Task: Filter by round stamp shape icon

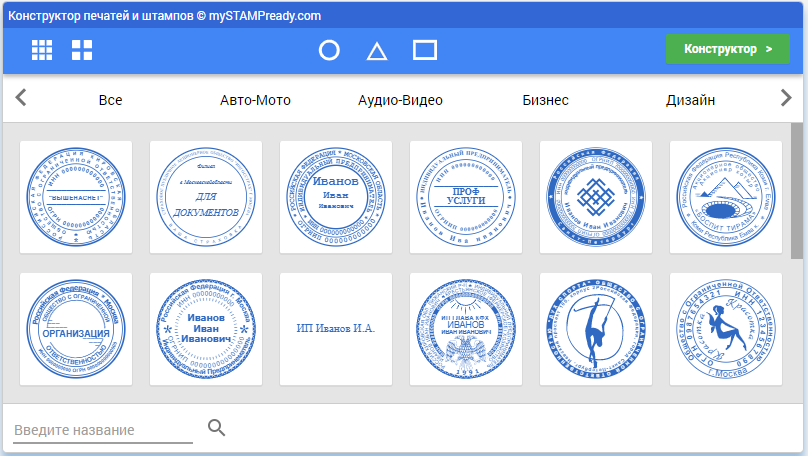Action: click(329, 50)
